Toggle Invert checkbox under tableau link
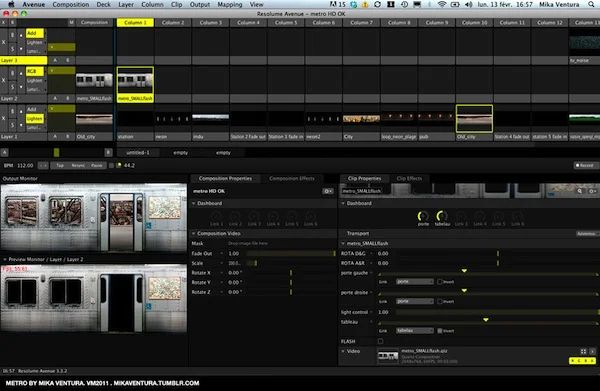The image size is (600, 391). pos(440,331)
